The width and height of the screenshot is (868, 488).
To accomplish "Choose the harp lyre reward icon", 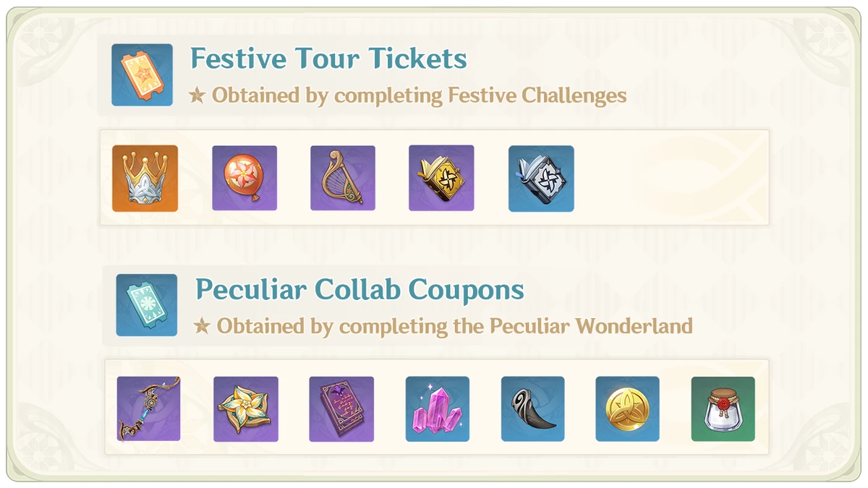I will (343, 178).
